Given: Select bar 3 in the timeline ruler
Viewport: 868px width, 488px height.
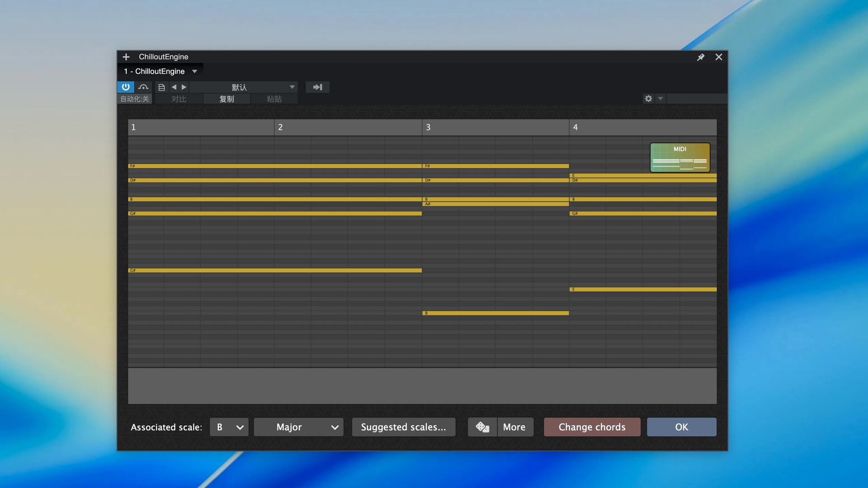Looking at the screenshot, I should coord(495,127).
